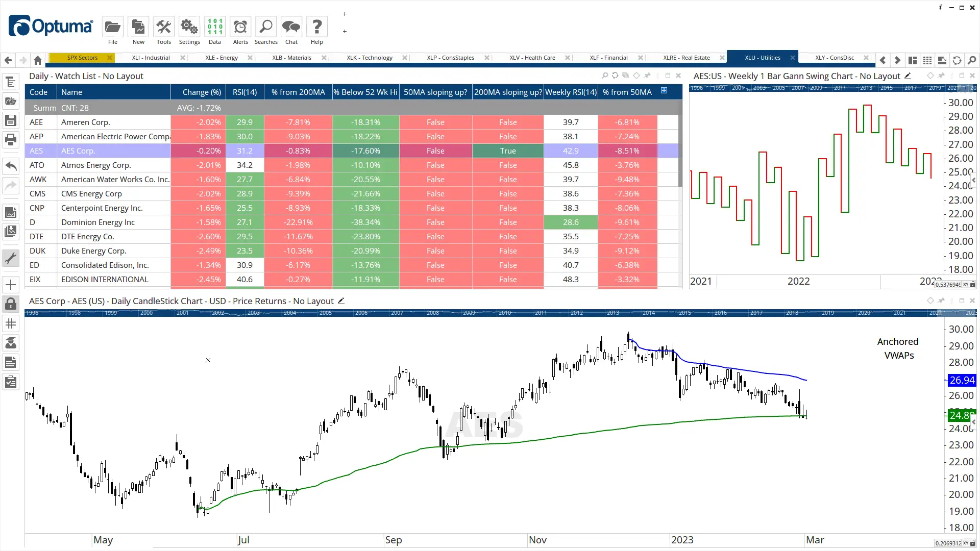Go to the home page icon
The image size is (980, 551).
pyautogui.click(x=38, y=60)
